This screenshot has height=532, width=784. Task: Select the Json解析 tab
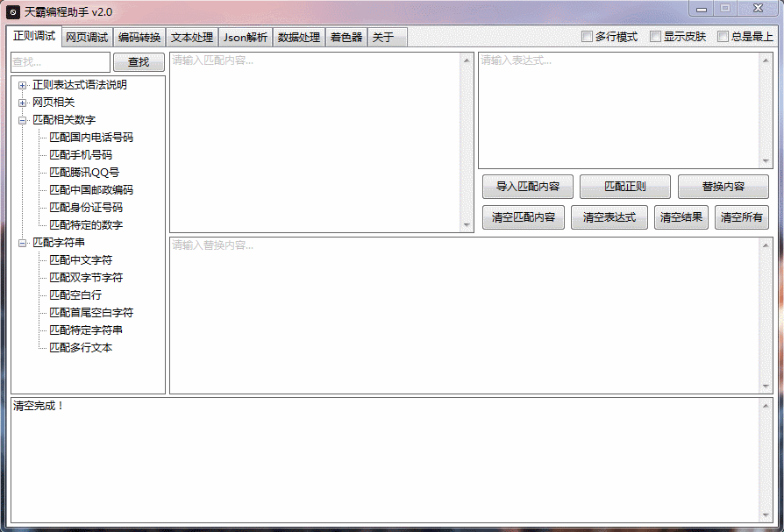pos(246,38)
